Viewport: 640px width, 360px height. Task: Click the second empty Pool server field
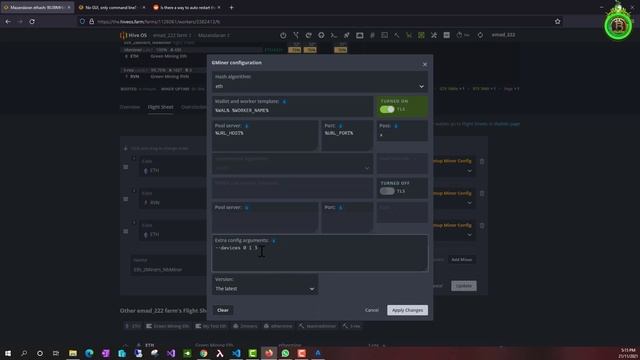tap(265, 218)
